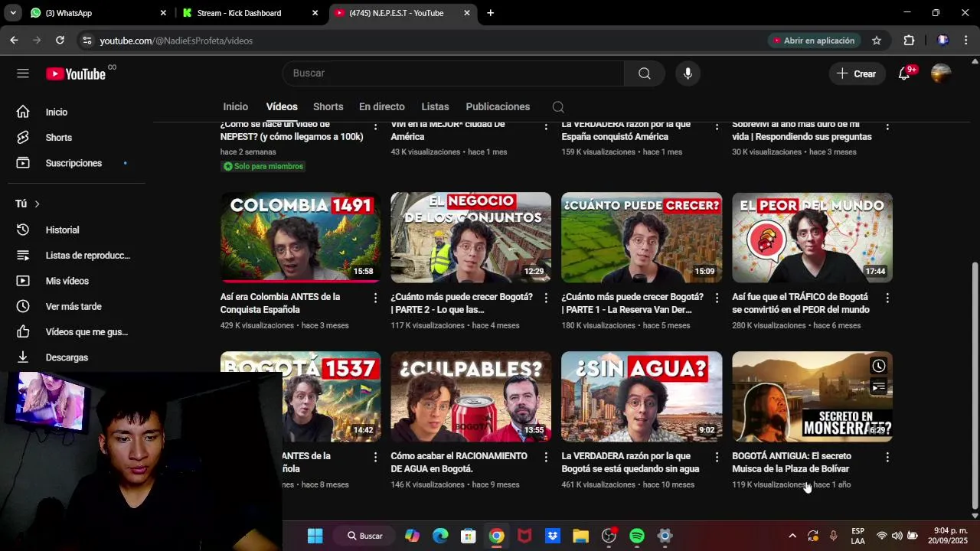Open the YouTube hamburger guide menu
The height and width of the screenshot is (551, 980).
click(x=23, y=73)
